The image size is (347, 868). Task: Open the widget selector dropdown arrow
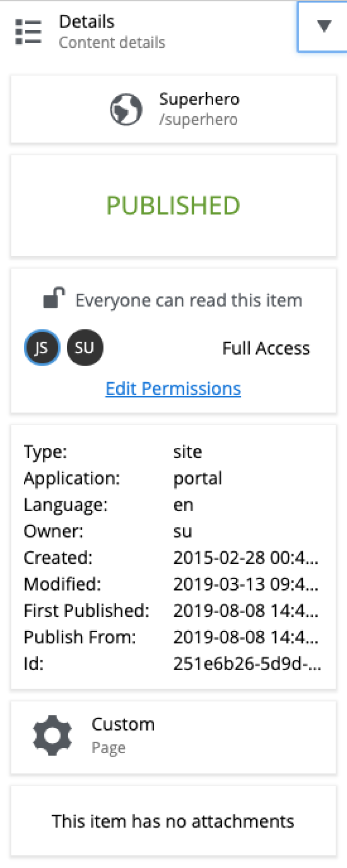pyautogui.click(x=324, y=26)
